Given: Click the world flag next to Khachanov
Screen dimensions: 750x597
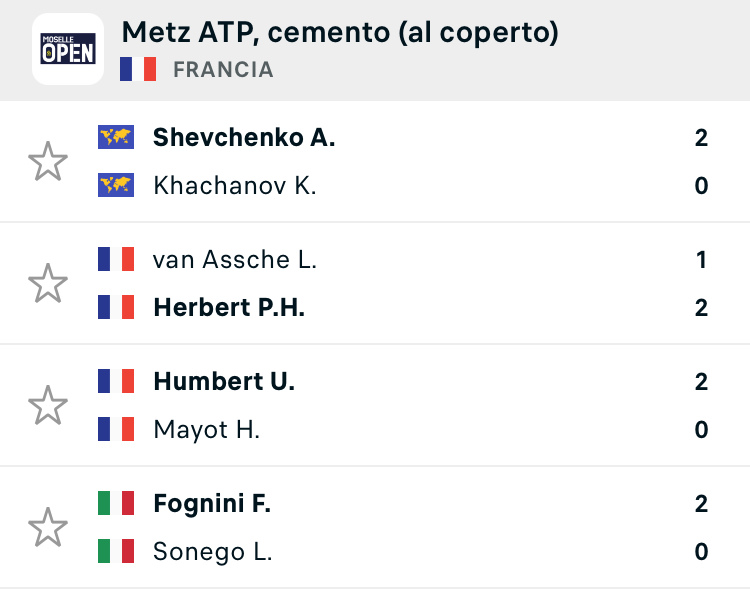Looking at the screenshot, I should [116, 185].
